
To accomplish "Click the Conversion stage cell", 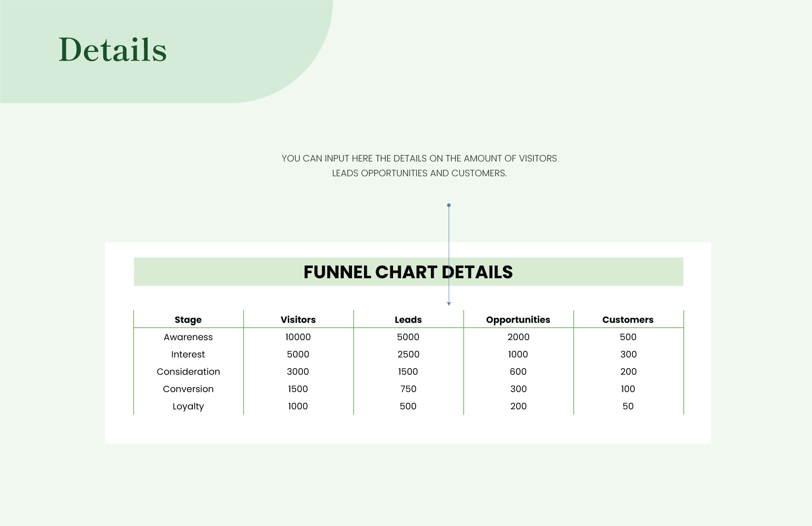I will [188, 389].
